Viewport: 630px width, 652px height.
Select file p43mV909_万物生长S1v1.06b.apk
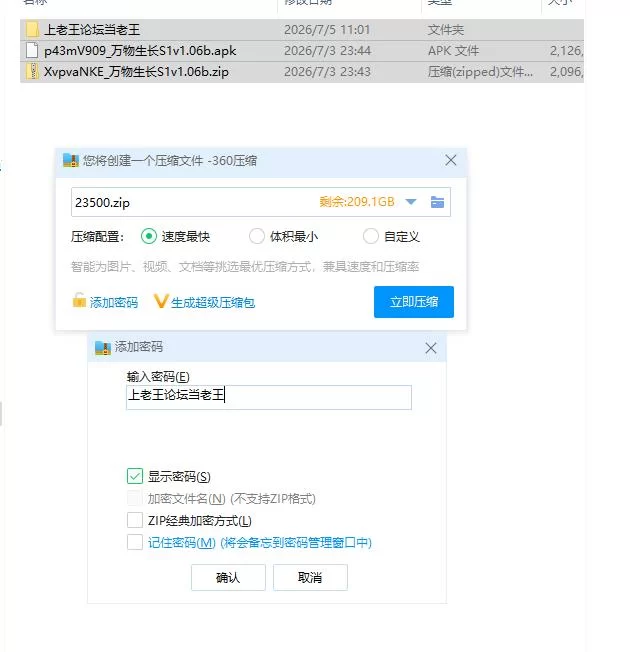pos(302,51)
